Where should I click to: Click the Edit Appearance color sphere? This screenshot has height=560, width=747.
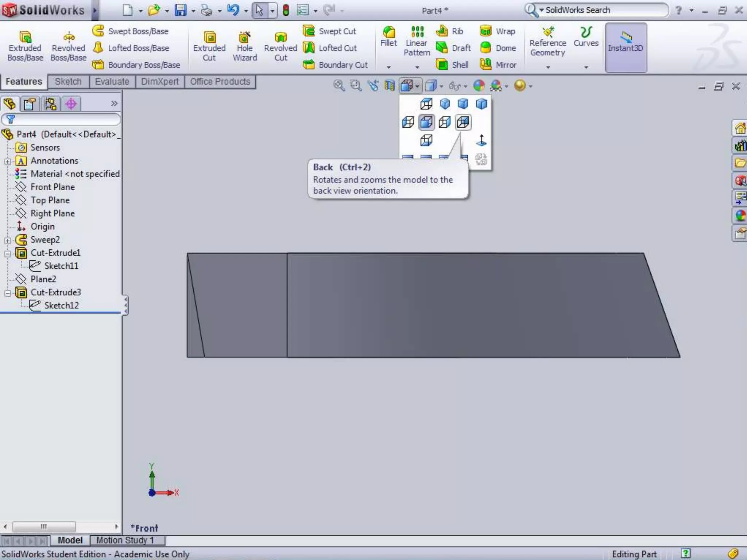click(479, 86)
